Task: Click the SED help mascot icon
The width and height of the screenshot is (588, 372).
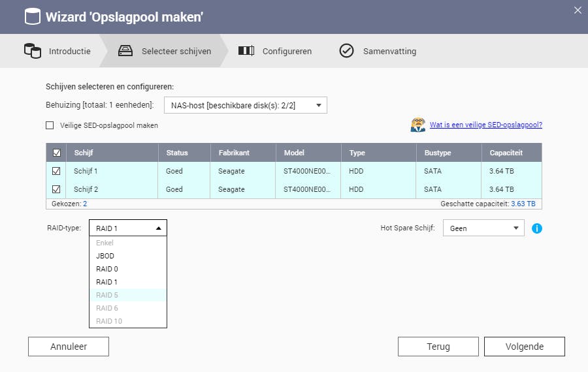Action: tap(417, 125)
